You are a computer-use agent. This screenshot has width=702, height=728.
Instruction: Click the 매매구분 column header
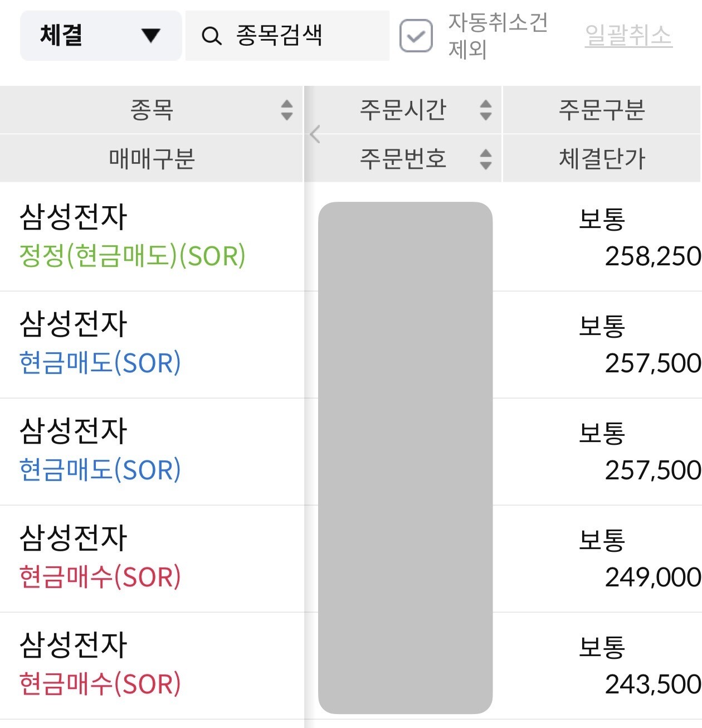pyautogui.click(x=152, y=159)
